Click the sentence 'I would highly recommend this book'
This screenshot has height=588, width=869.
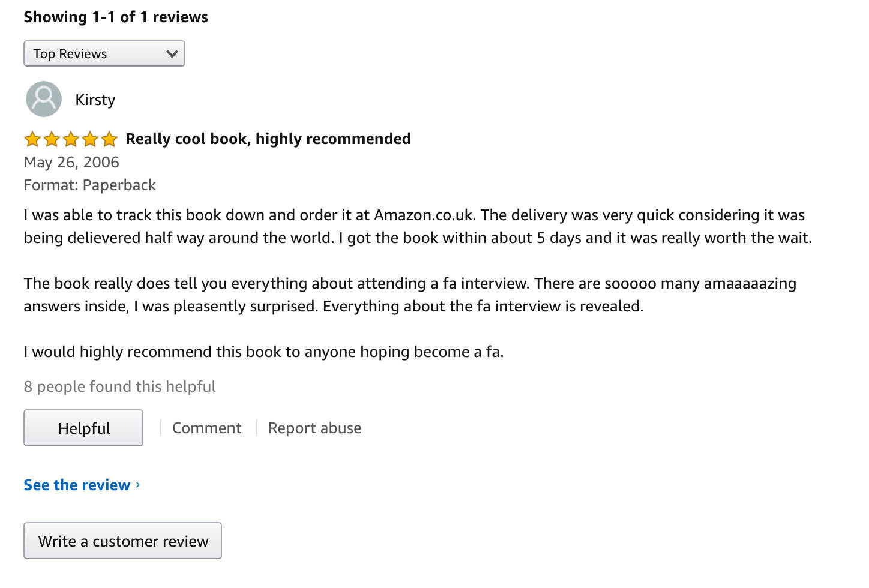[263, 352]
